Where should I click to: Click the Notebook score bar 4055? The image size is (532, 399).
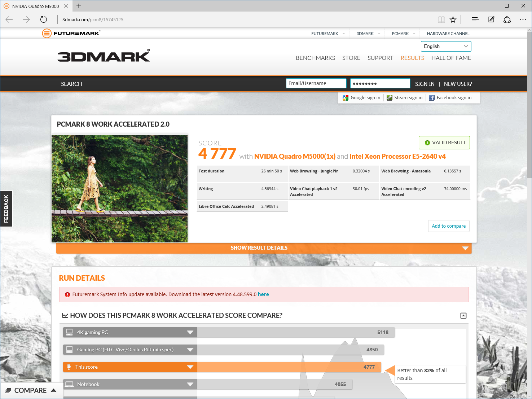275,384
